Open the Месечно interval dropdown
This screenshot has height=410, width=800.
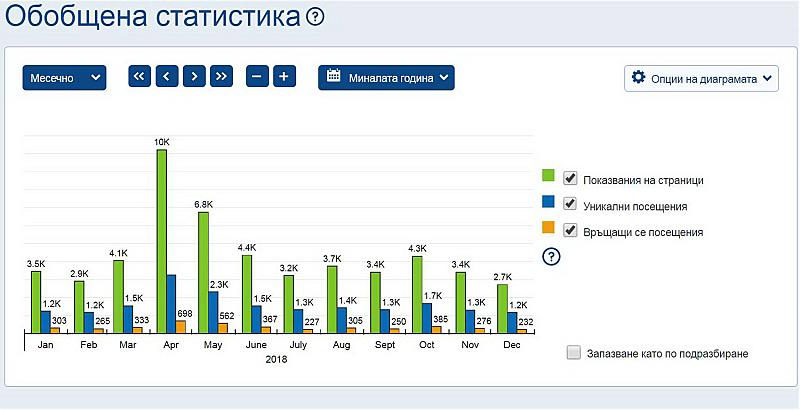[x=64, y=77]
